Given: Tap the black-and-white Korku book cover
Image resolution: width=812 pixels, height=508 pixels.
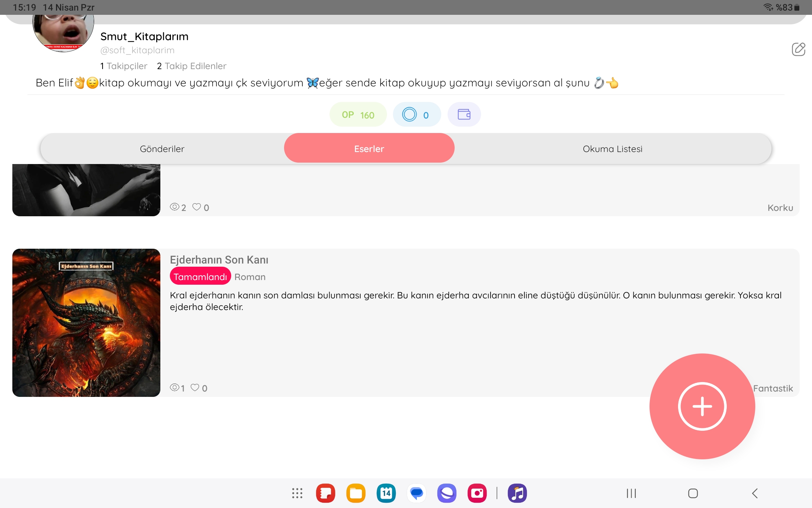Looking at the screenshot, I should [x=86, y=190].
